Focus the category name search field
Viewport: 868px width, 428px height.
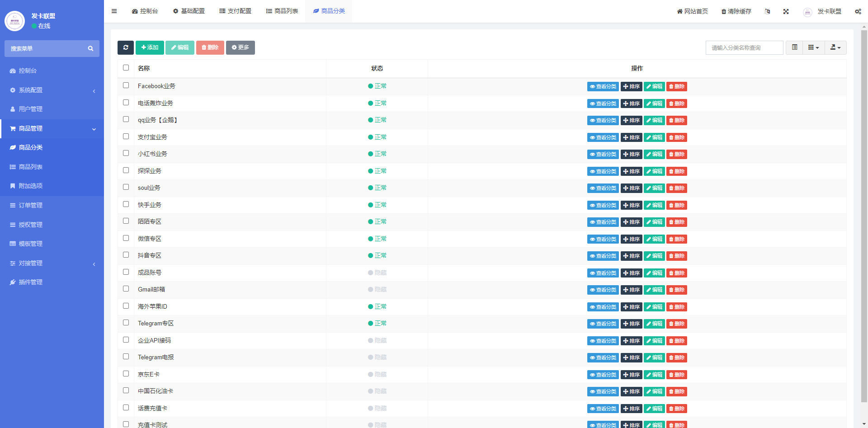(x=744, y=47)
